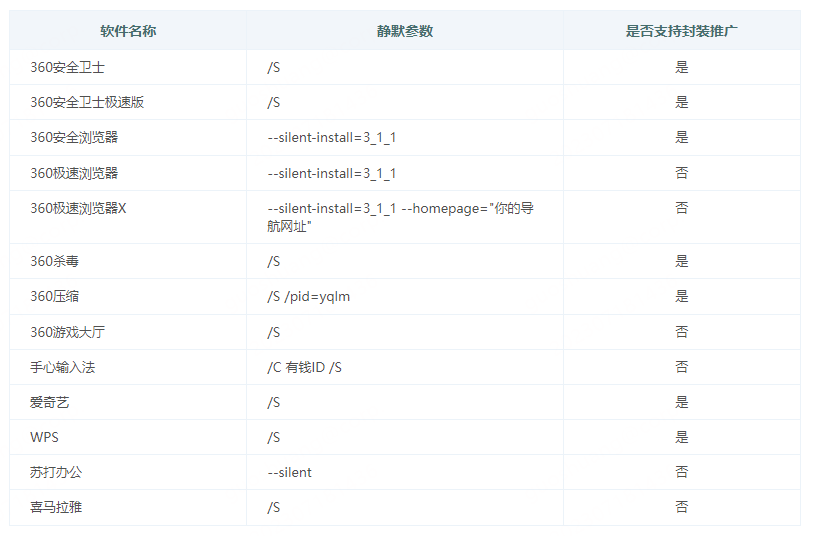The width and height of the screenshot is (814, 536).
Task: Click 是 in the 360安全卫士极速版 row
Action: 682,102
